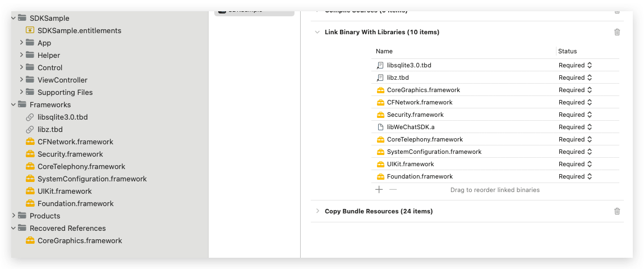Collapse the Recovered References group
This screenshot has height=269, width=644.
coord(13,228)
